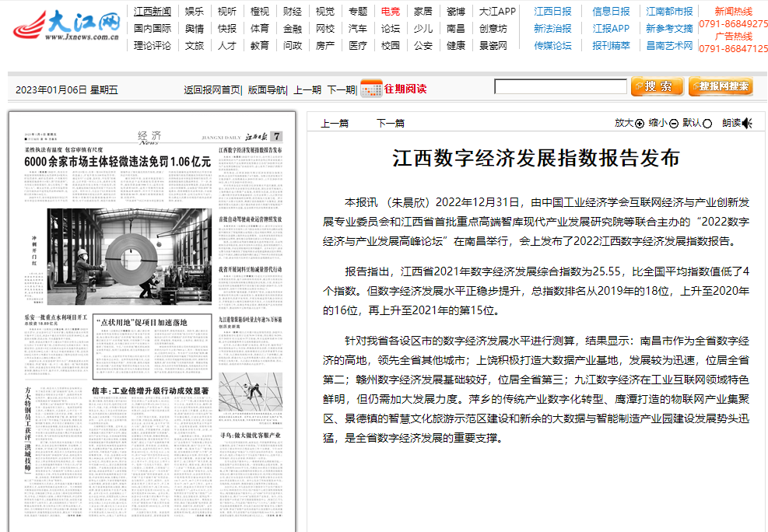The width and height of the screenshot is (768, 532).
Task: Click the zoom out (缩小) minus icon
Action: pyautogui.click(x=674, y=124)
